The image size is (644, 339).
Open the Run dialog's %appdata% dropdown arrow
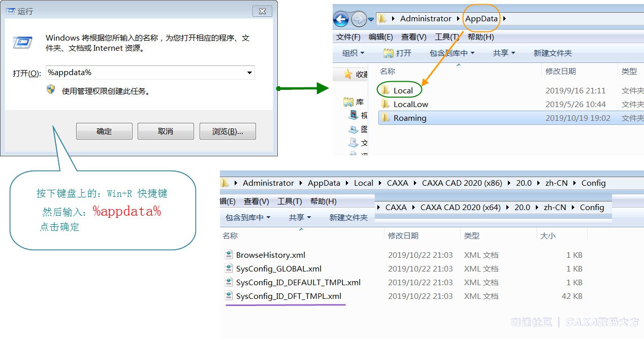point(249,73)
